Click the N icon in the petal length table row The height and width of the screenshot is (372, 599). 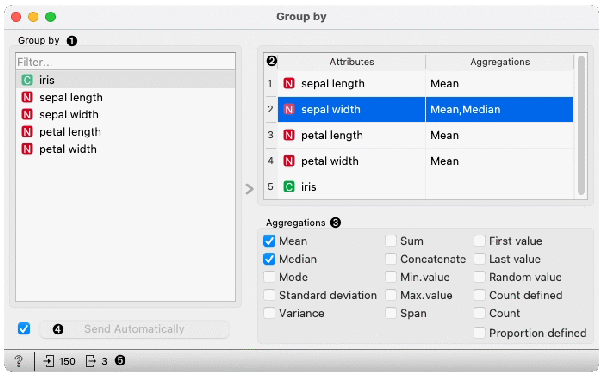289,135
